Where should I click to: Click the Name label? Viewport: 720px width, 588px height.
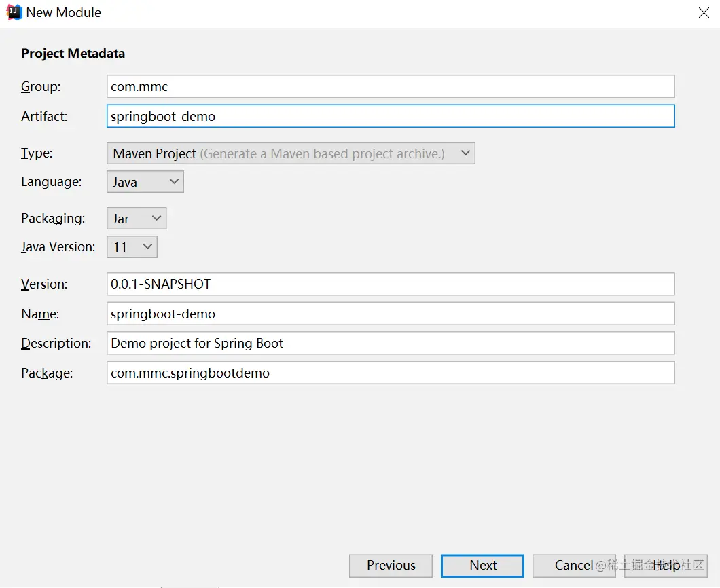coord(40,314)
